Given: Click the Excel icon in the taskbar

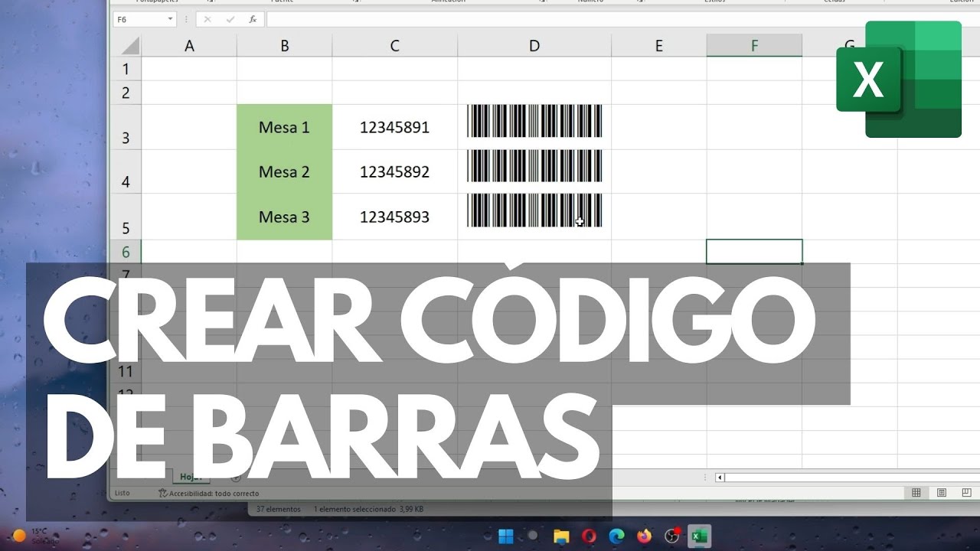Looking at the screenshot, I should pos(699,536).
